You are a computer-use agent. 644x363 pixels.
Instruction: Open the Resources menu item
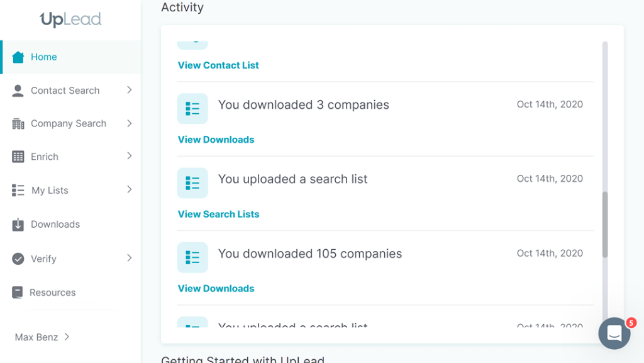pyautogui.click(x=52, y=293)
